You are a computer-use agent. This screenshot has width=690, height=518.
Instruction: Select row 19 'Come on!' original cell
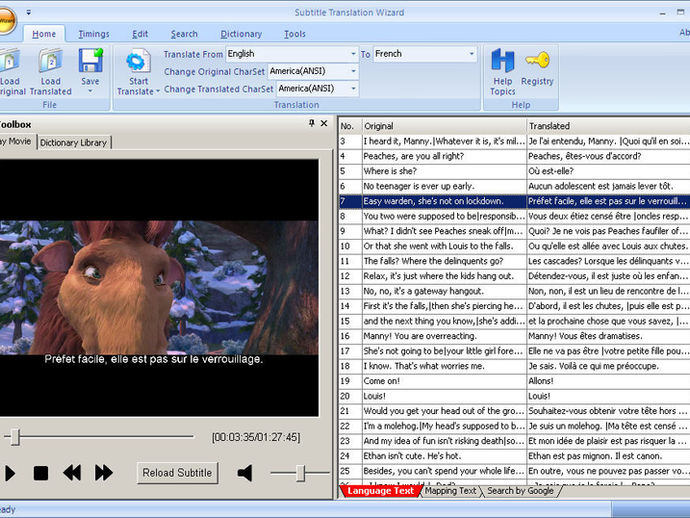444,381
